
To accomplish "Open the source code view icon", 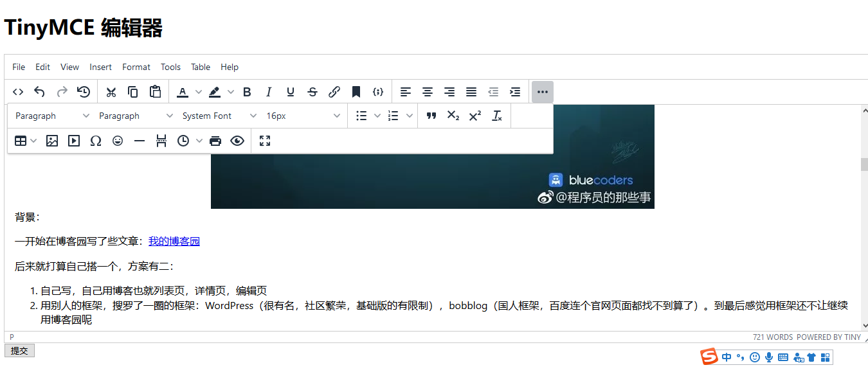I will (x=18, y=92).
